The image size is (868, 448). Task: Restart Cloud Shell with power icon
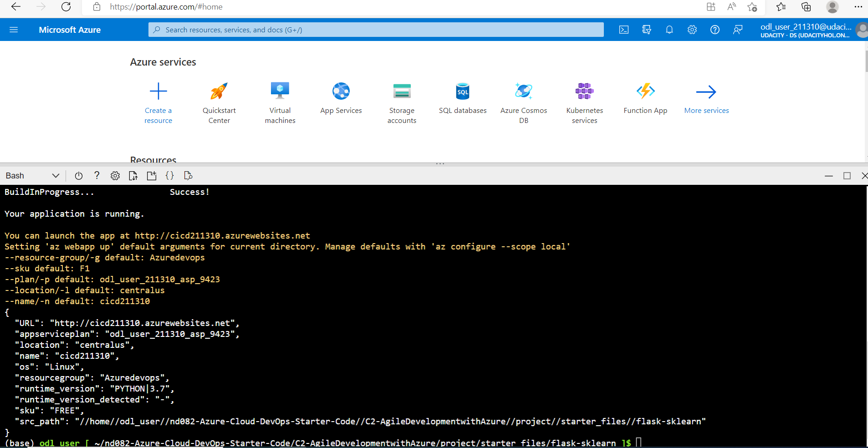[x=78, y=176]
